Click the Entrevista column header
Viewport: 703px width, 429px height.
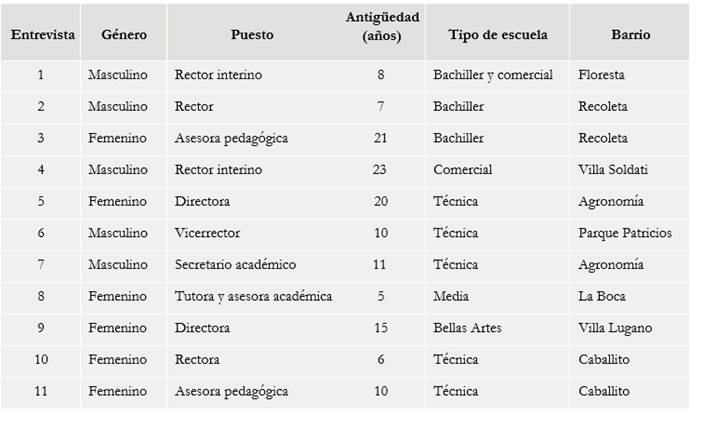tap(42, 34)
